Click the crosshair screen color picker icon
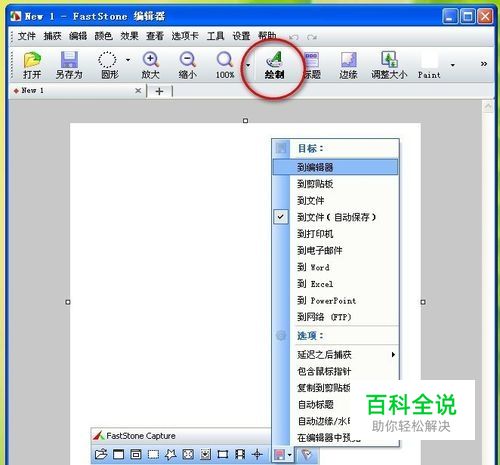 click(x=257, y=454)
